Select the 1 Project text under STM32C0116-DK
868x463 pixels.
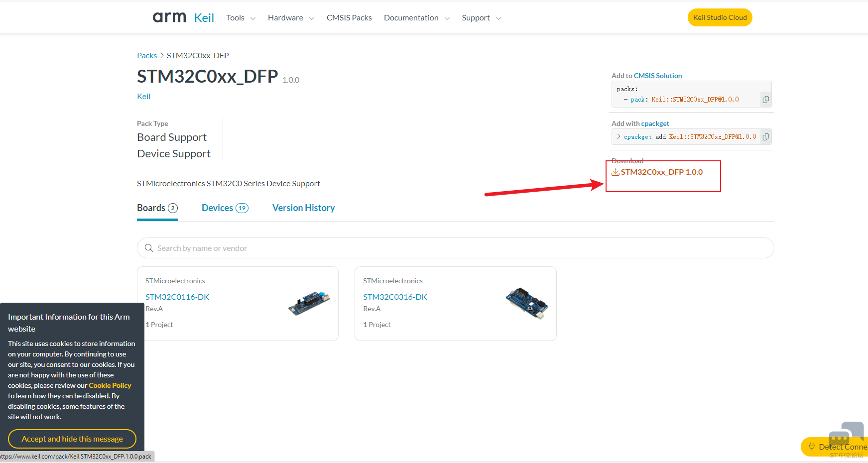[159, 325]
